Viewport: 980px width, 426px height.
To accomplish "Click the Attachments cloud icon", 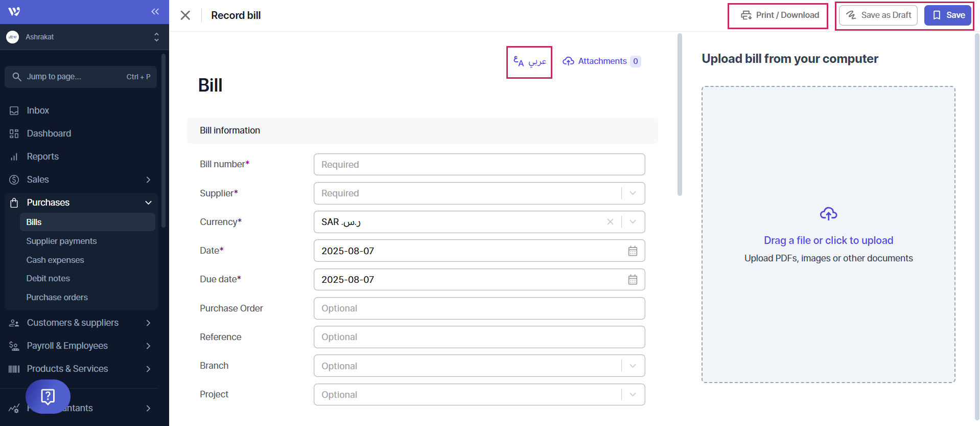I will [568, 61].
